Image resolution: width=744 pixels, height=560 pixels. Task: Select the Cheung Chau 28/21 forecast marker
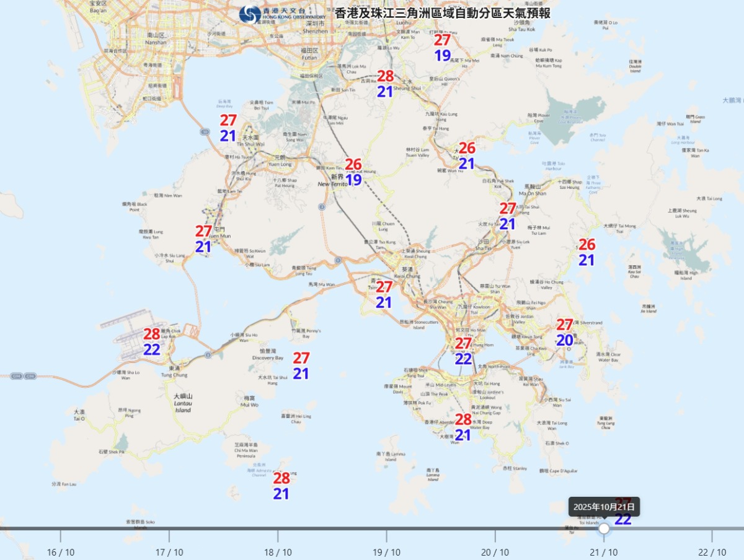pos(281,486)
